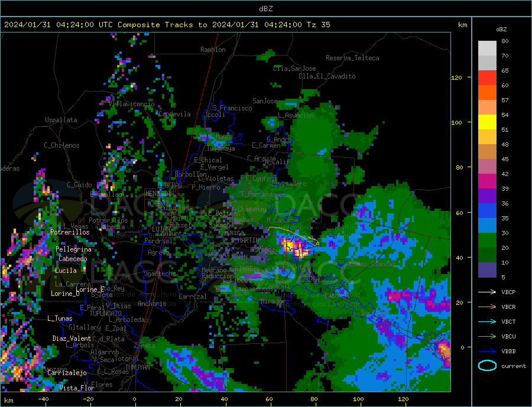Click the L_Tunas place label
This screenshot has width=532, height=407.
(x=60, y=318)
